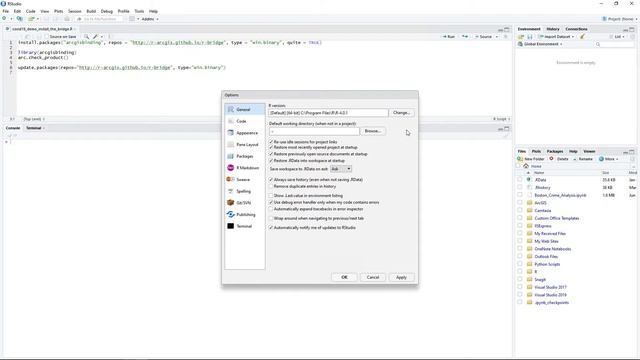Click OK in Options dialog

tap(344, 277)
